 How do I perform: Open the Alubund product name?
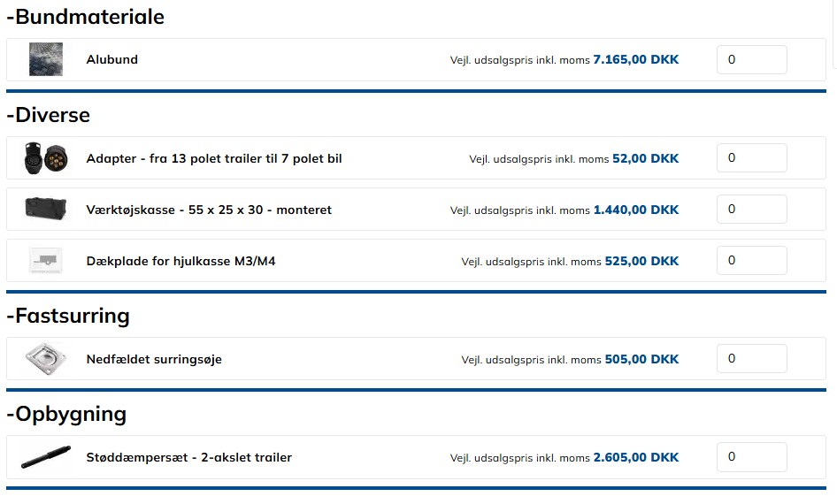[x=112, y=60]
